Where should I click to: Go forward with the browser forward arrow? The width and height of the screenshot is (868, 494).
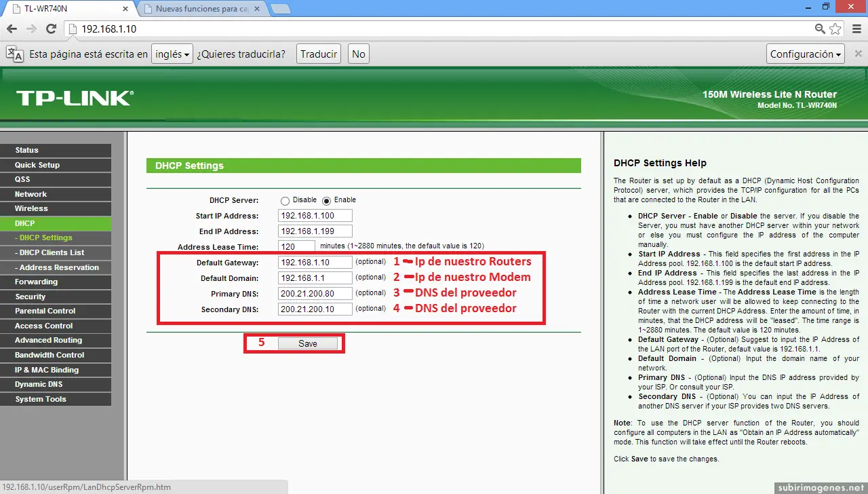[x=31, y=29]
